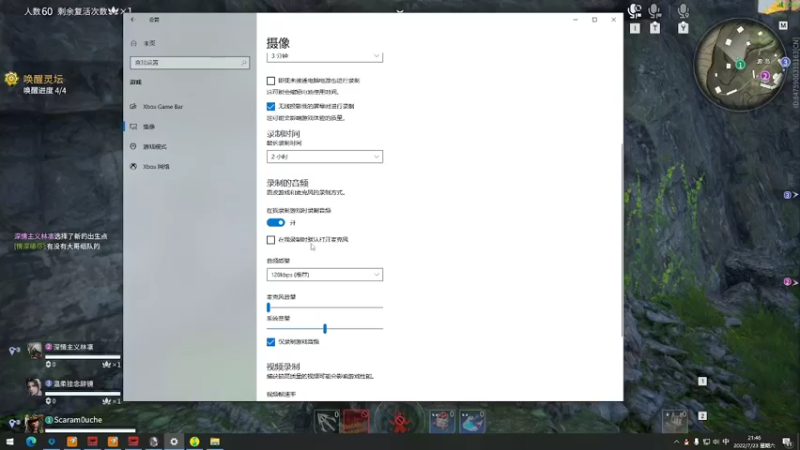Open the Xbox Game Bar settings page
This screenshot has width=800, height=450.
coord(163,107)
